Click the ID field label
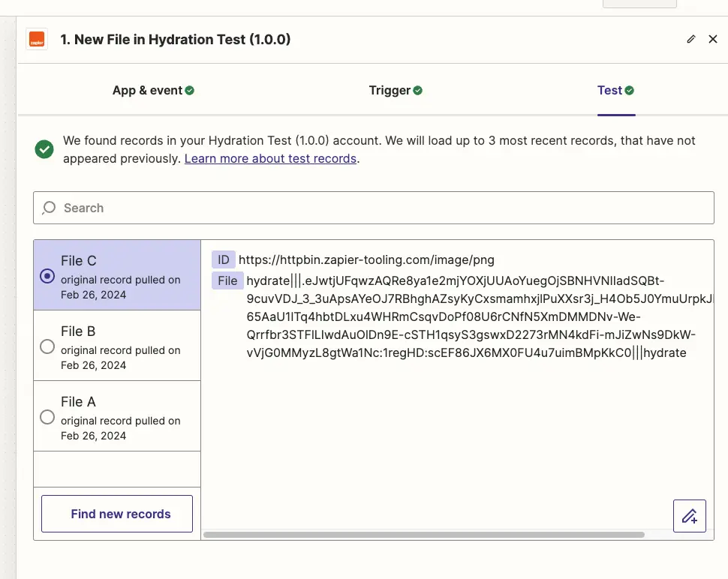The height and width of the screenshot is (579, 728). click(224, 259)
